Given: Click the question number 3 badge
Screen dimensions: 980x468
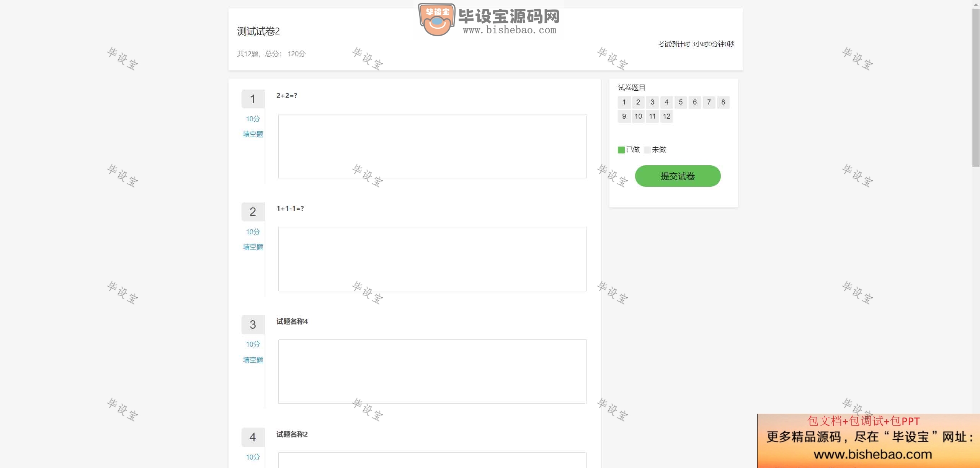Looking at the screenshot, I should click(253, 325).
